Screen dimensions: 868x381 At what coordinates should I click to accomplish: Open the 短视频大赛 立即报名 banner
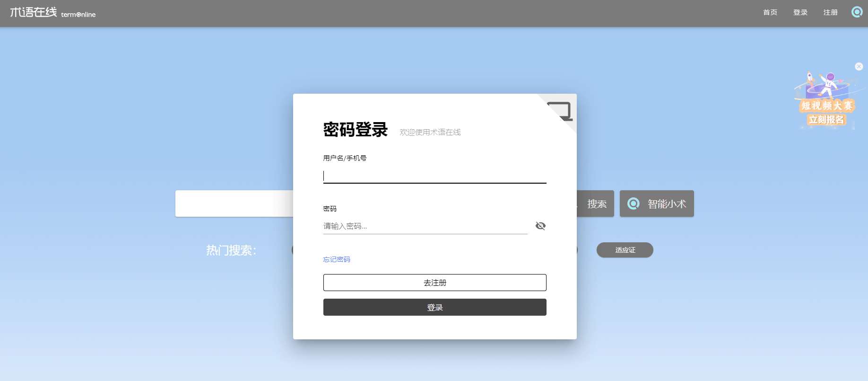pos(826,100)
